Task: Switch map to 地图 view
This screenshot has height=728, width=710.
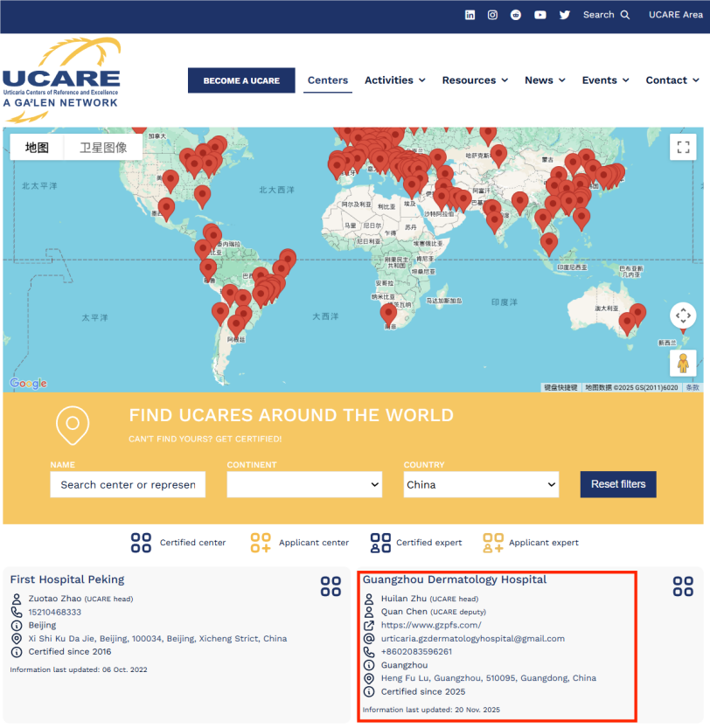Action: 37,148
